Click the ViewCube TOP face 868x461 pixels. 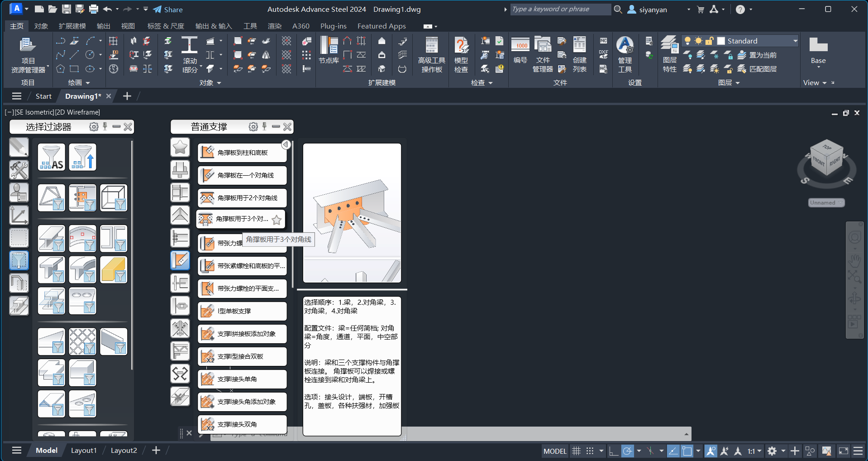coord(827,148)
